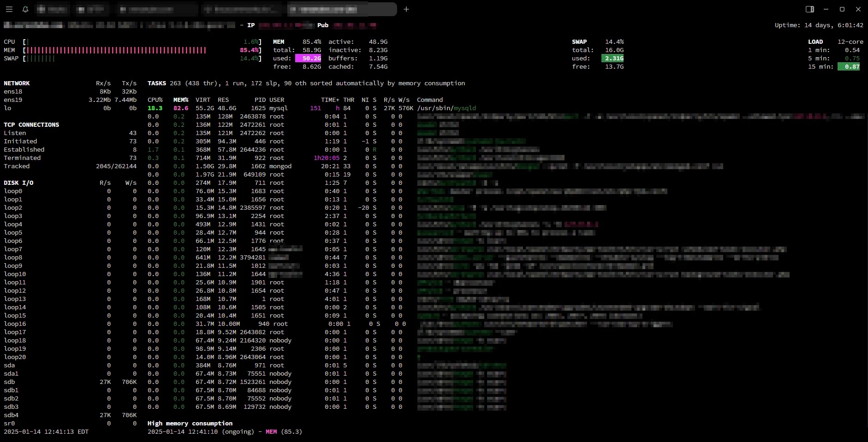Click the cached: 7.54G memory value
This screenshot has width=868, height=442.
(358, 67)
